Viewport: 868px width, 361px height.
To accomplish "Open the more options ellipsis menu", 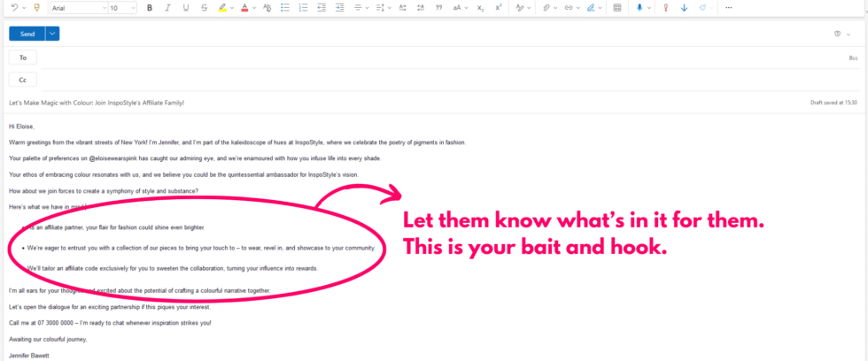I will tap(728, 8).
